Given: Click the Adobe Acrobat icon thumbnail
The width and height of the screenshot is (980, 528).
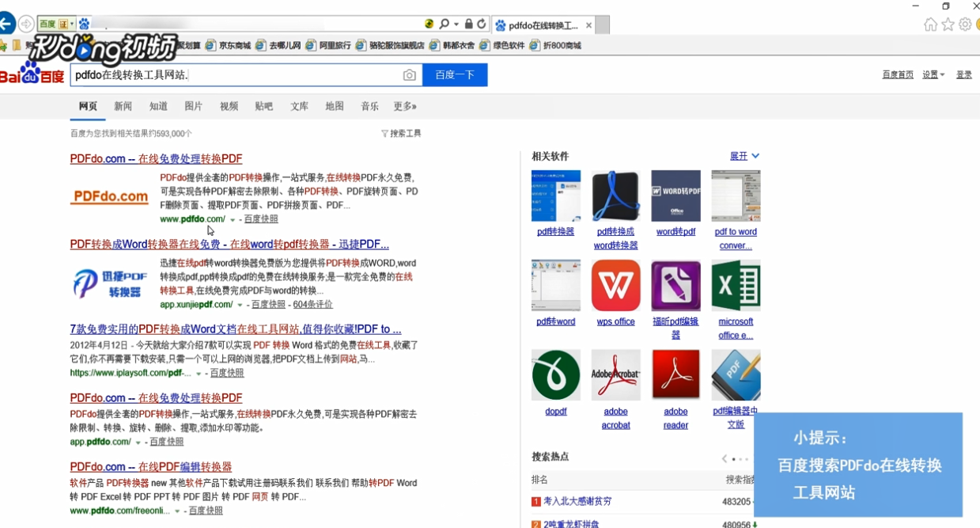Looking at the screenshot, I should click(615, 374).
